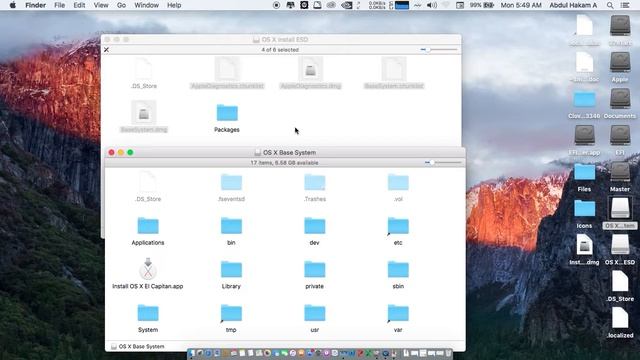Viewport: 640px width, 360px height.
Task: Open the bin folder
Action: point(231,226)
